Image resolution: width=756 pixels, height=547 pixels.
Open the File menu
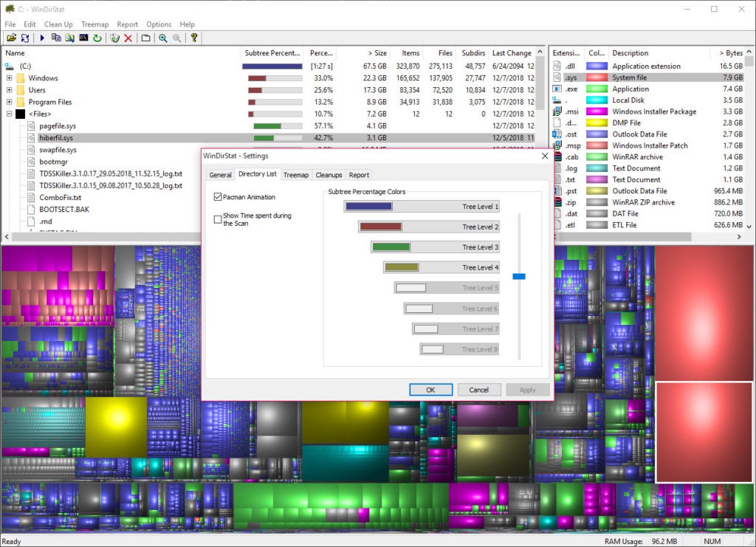(10, 24)
